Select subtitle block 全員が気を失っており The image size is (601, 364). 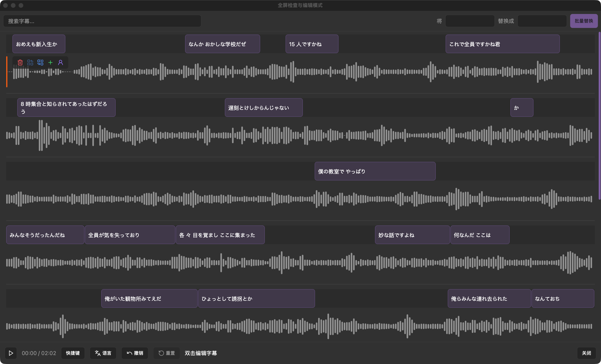point(130,235)
